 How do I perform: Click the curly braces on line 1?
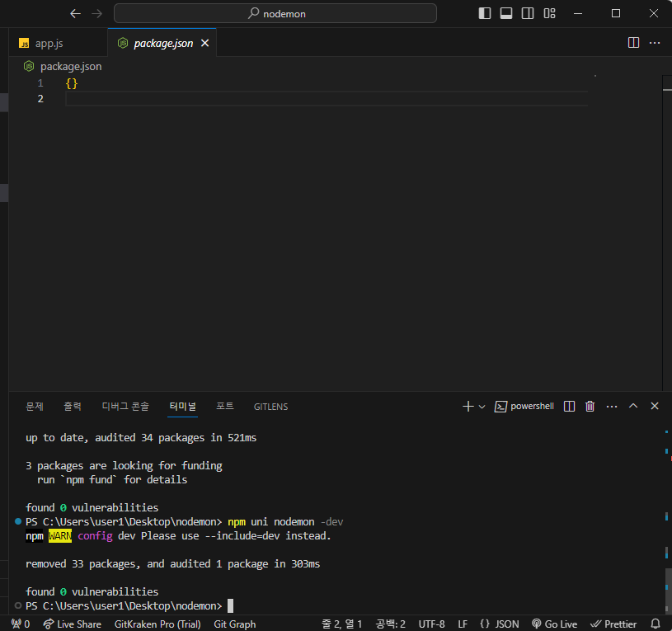72,83
